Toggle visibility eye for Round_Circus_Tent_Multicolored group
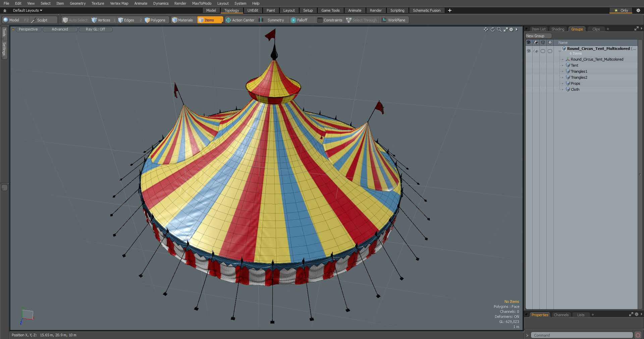The height and width of the screenshot is (339, 644). 529,51
